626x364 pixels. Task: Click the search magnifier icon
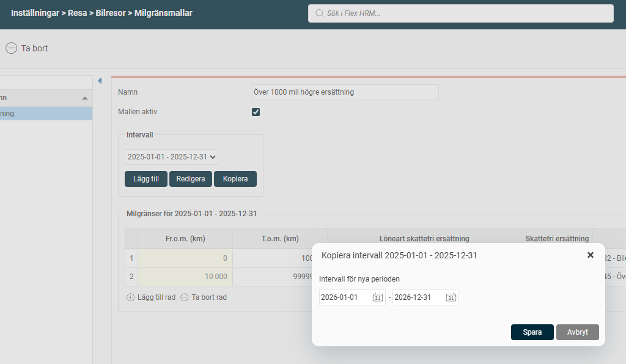(x=319, y=13)
